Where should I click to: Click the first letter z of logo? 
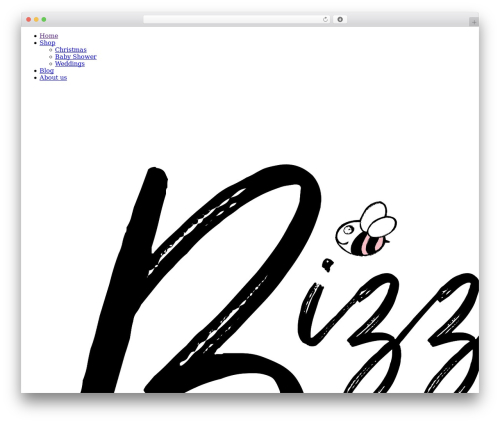tap(372, 333)
